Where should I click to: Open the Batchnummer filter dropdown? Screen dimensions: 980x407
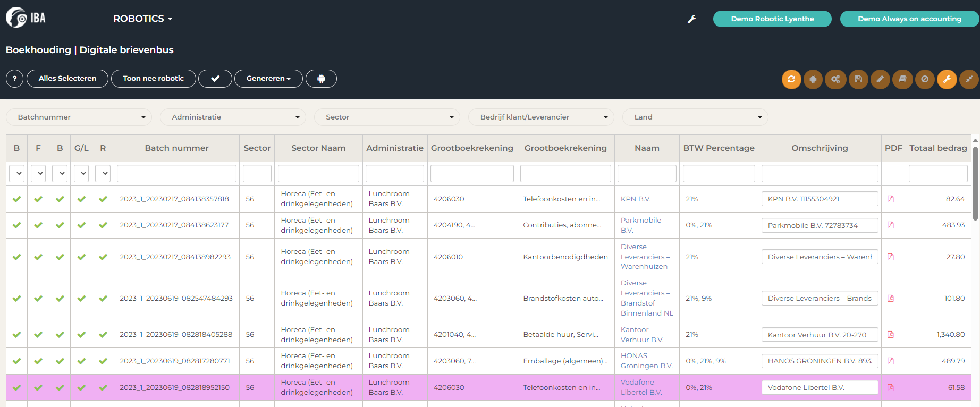tap(79, 117)
